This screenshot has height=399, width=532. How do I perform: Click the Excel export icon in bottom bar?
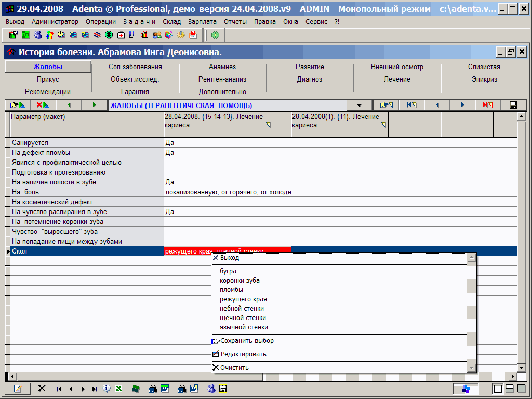[x=118, y=389]
